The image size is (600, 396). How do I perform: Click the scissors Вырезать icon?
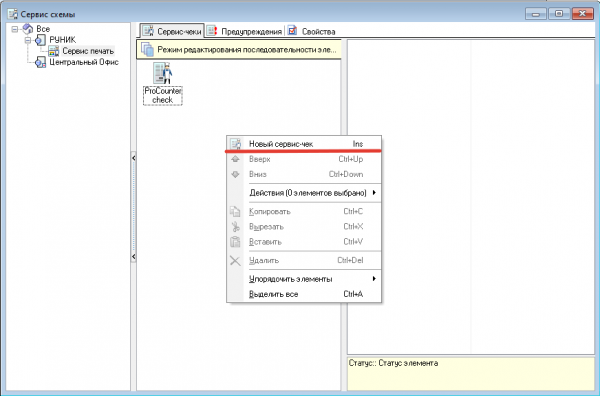235,227
